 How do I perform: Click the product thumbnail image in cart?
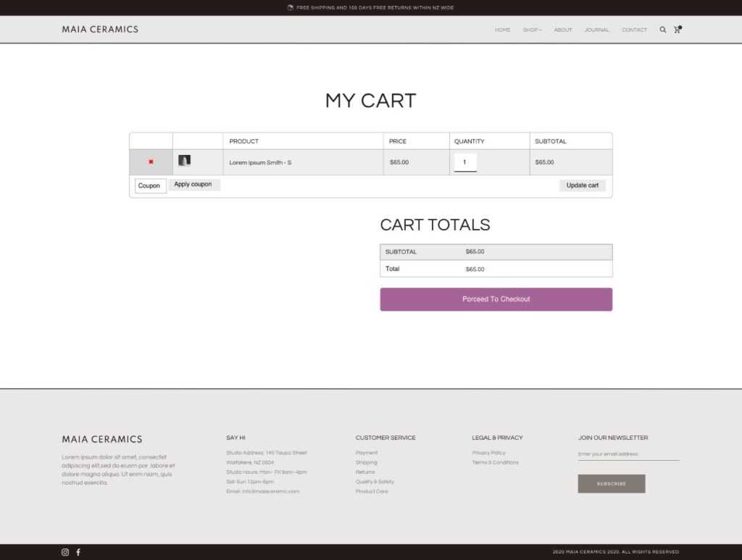(x=184, y=161)
